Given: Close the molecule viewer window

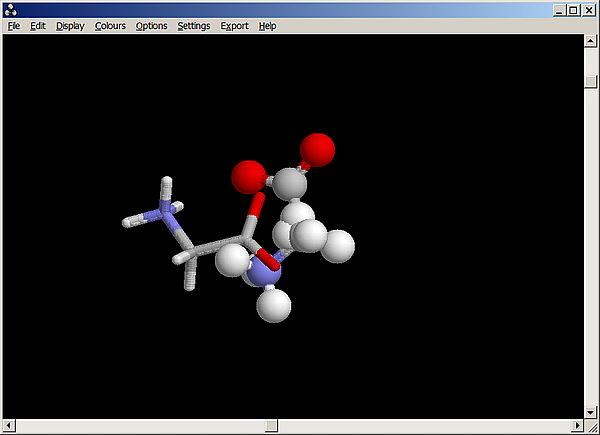Looking at the screenshot, I should (589, 9).
